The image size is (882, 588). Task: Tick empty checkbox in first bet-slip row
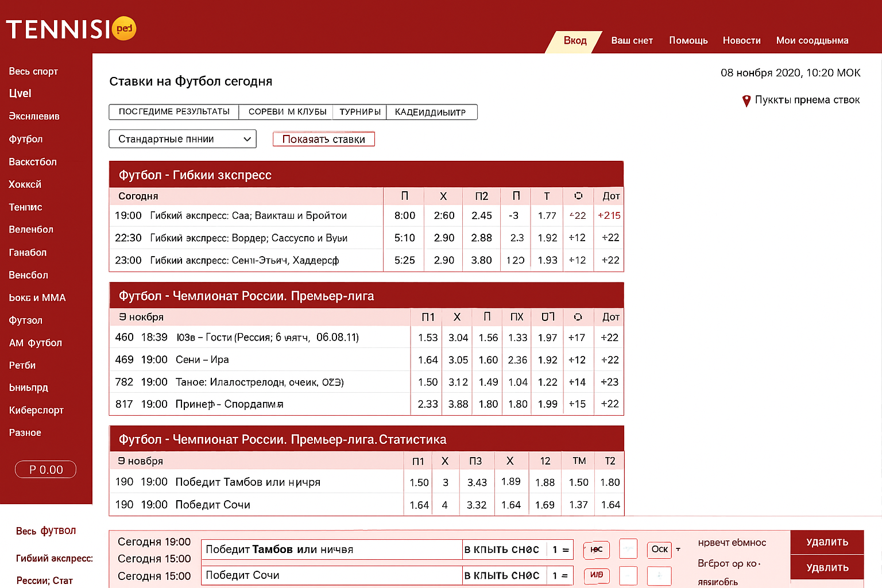click(628, 550)
